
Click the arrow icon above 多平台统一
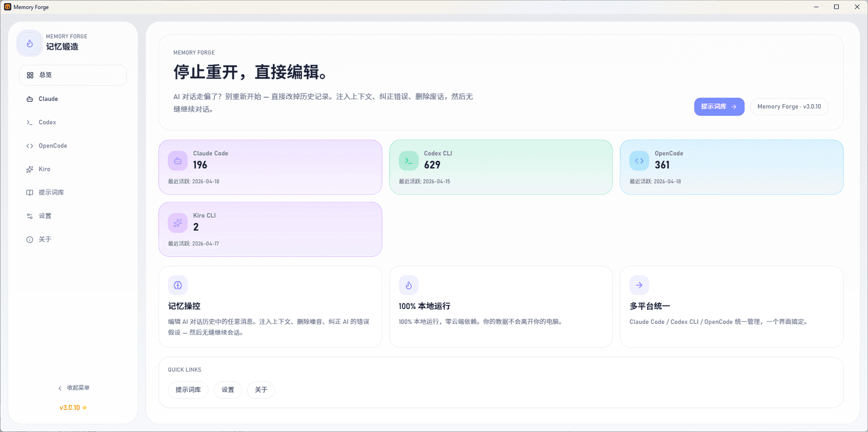tap(639, 285)
